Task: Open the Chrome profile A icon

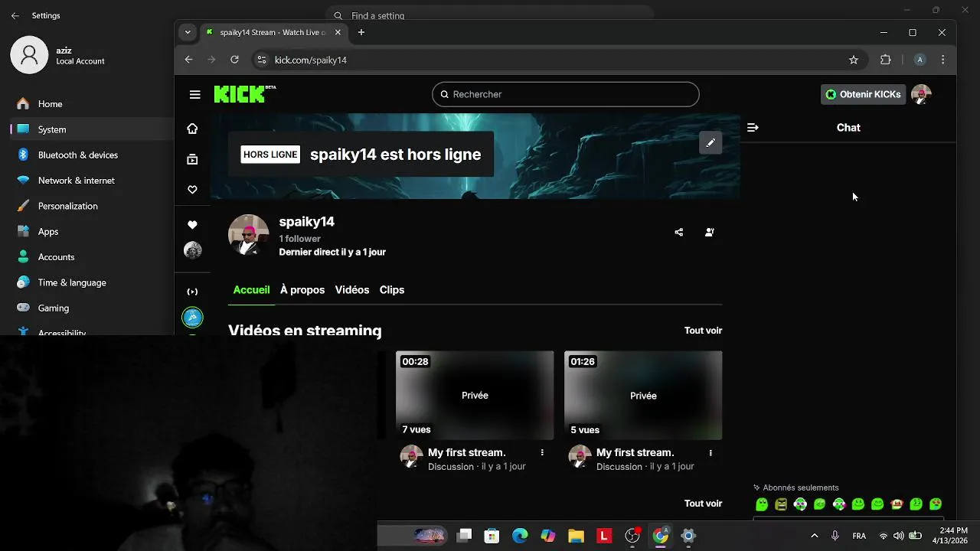Action: click(x=920, y=60)
